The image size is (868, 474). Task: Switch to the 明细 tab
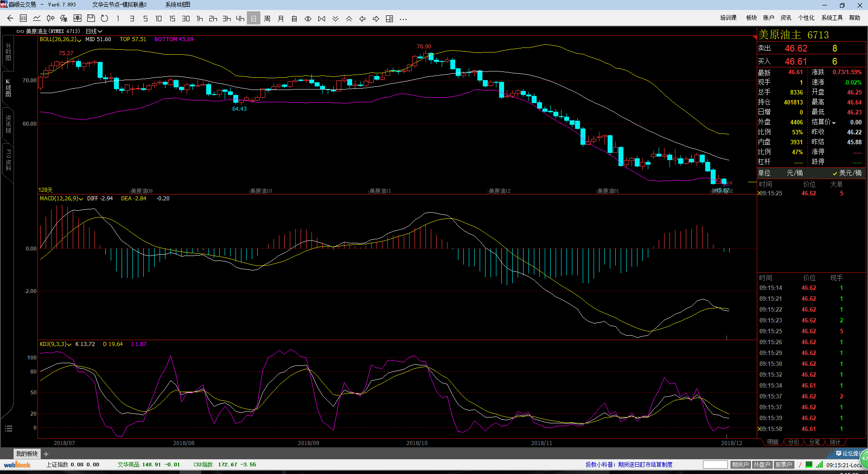click(773, 442)
